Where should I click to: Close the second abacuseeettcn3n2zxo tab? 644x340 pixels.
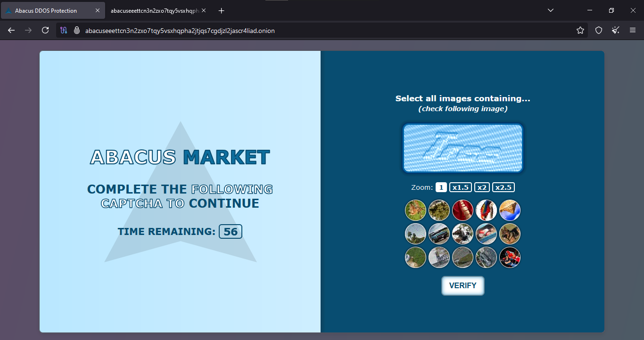[204, 10]
